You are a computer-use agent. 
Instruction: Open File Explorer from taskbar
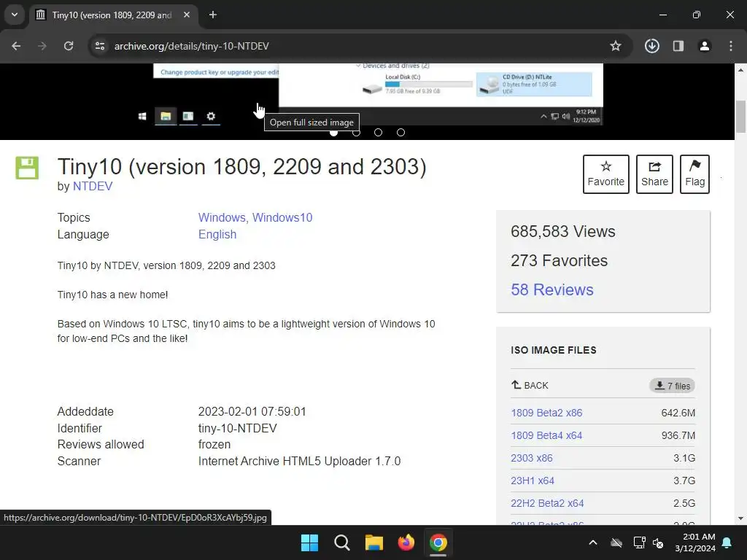tap(374, 542)
